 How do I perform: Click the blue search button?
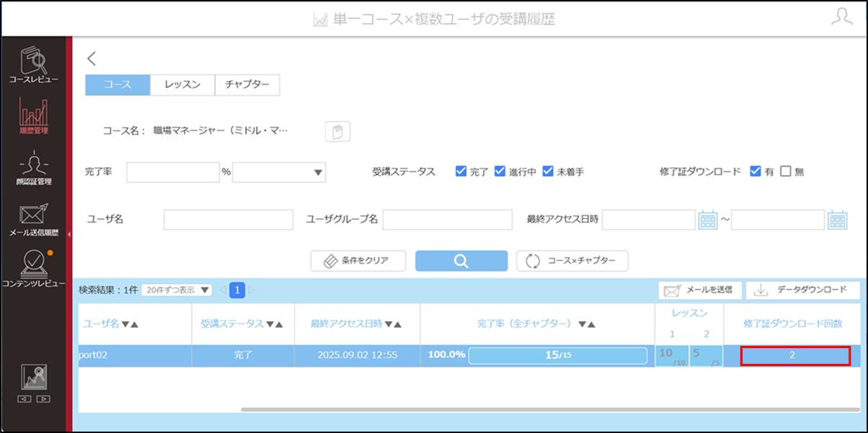click(461, 261)
